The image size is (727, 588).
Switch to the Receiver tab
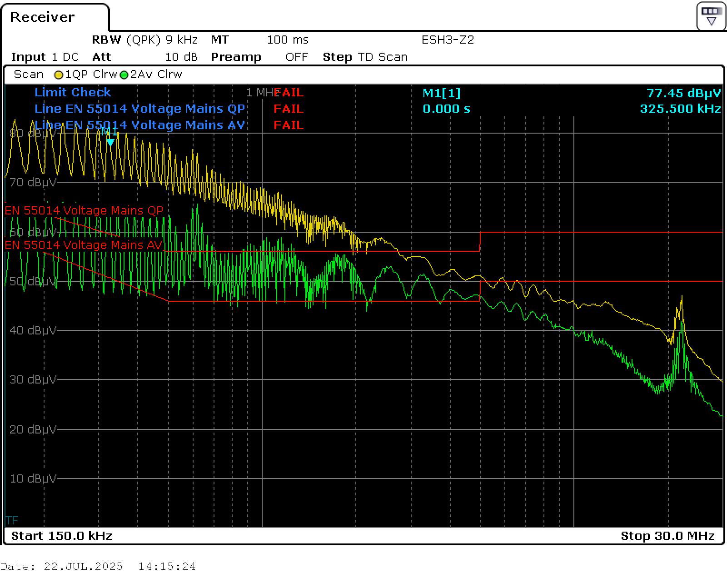tap(42, 17)
